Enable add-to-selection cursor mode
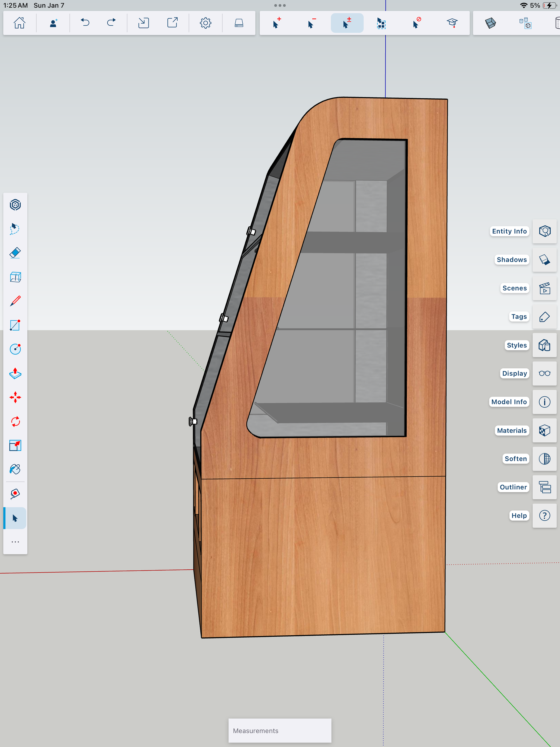Viewport: 560px width, 747px height. [x=276, y=23]
